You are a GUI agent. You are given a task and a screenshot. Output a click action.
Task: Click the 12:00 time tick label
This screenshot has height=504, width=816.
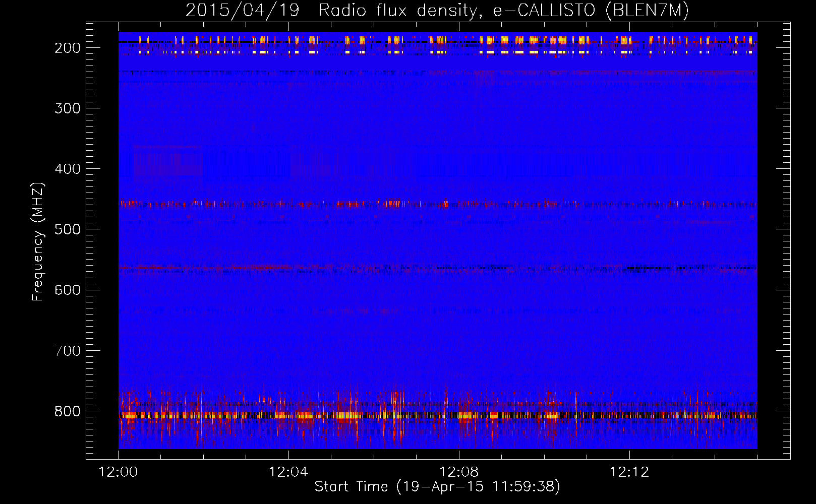[x=118, y=472]
